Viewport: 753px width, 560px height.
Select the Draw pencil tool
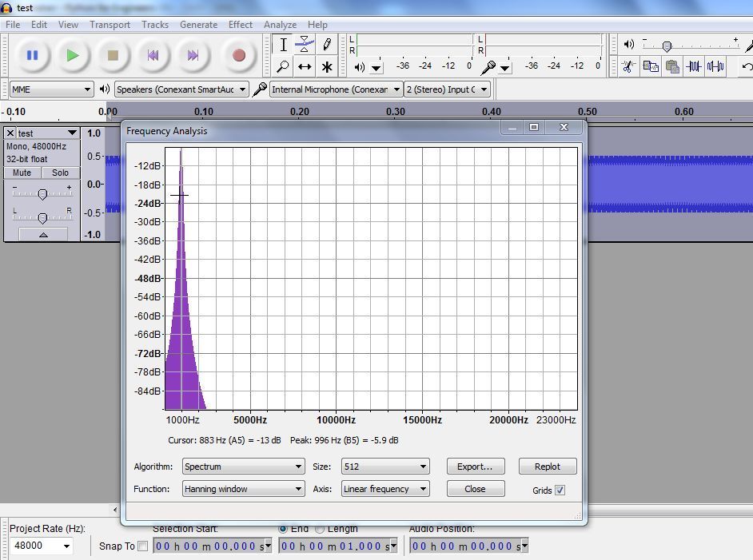coord(327,45)
